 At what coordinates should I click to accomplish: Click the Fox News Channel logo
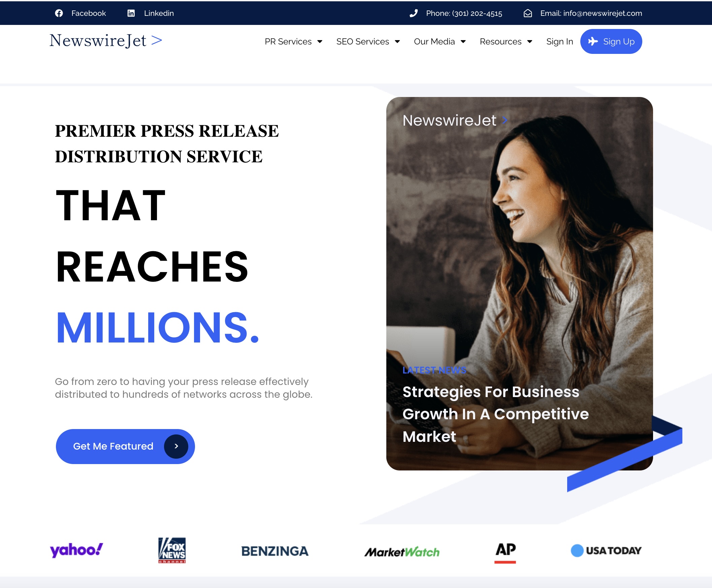[x=172, y=550]
